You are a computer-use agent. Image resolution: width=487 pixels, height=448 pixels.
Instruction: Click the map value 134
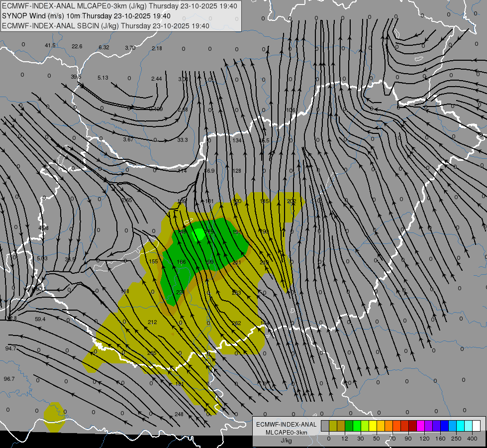pos(237,140)
